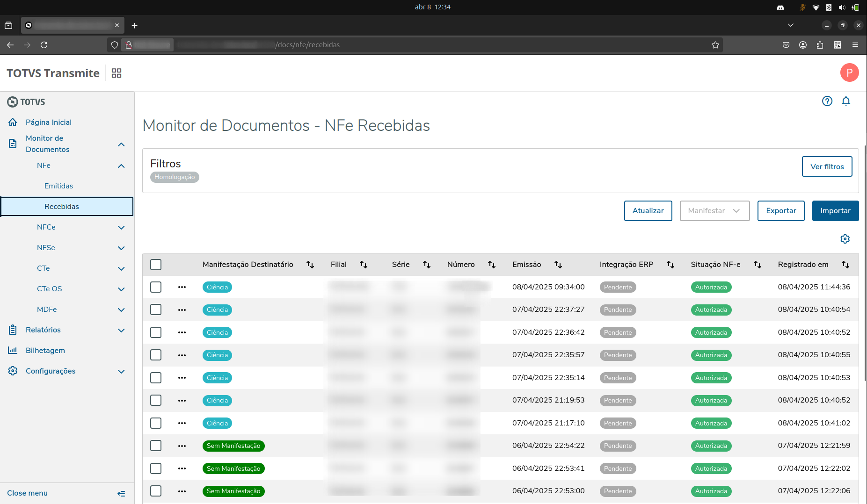
Task: Check the row emitted 07/04/2025 21:19:53
Action: [x=156, y=401]
